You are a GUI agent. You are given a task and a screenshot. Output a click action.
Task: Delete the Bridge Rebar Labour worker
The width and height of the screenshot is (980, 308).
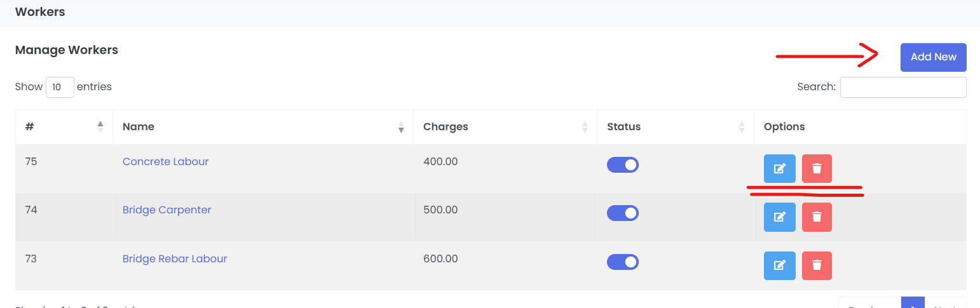(x=817, y=265)
